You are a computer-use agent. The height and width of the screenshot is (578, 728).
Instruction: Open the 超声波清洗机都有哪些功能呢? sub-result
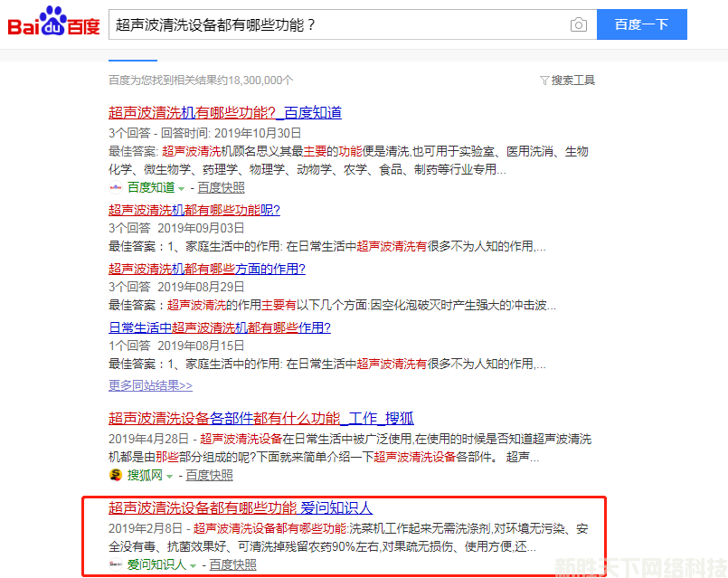point(194,210)
